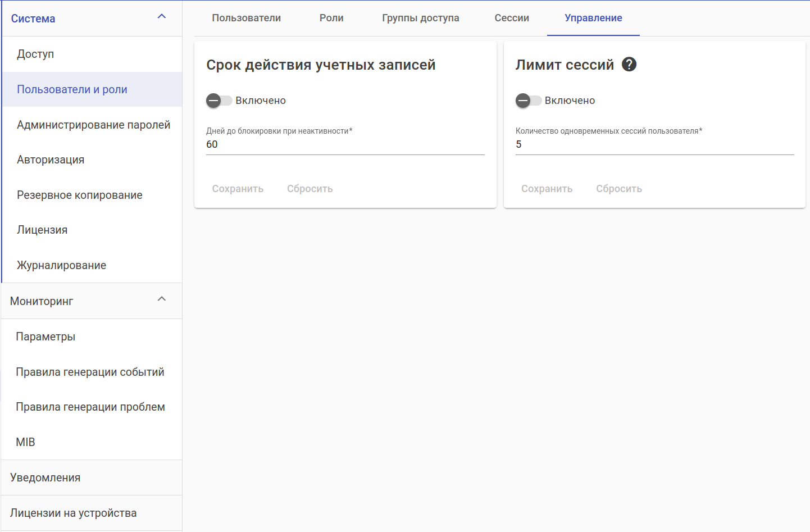Collapse the Мониторинг section chevron
The image size is (810, 532).
click(x=162, y=299)
